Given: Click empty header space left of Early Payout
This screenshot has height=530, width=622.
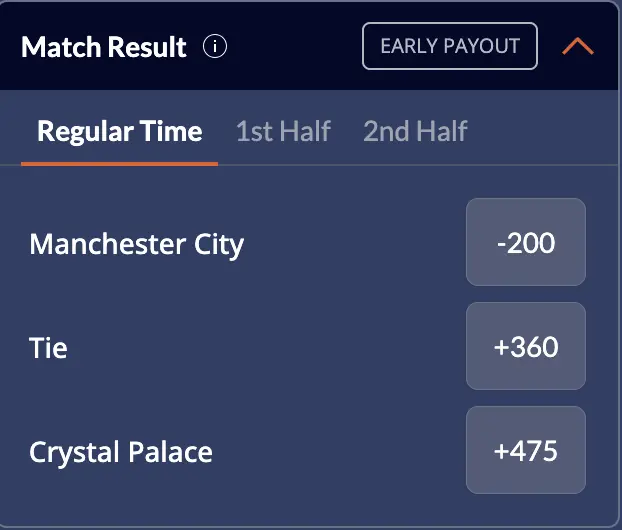Looking at the screenshot, I should tap(295, 47).
